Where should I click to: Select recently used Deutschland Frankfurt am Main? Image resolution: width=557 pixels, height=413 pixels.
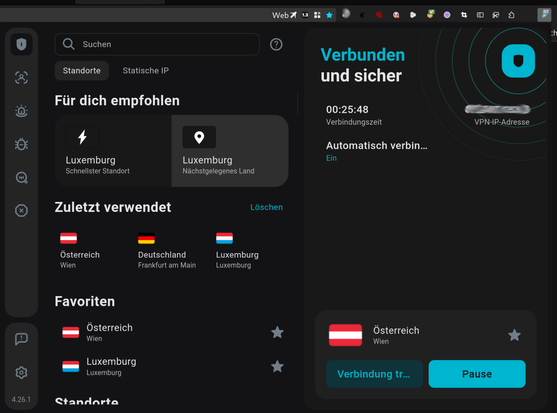(167, 251)
